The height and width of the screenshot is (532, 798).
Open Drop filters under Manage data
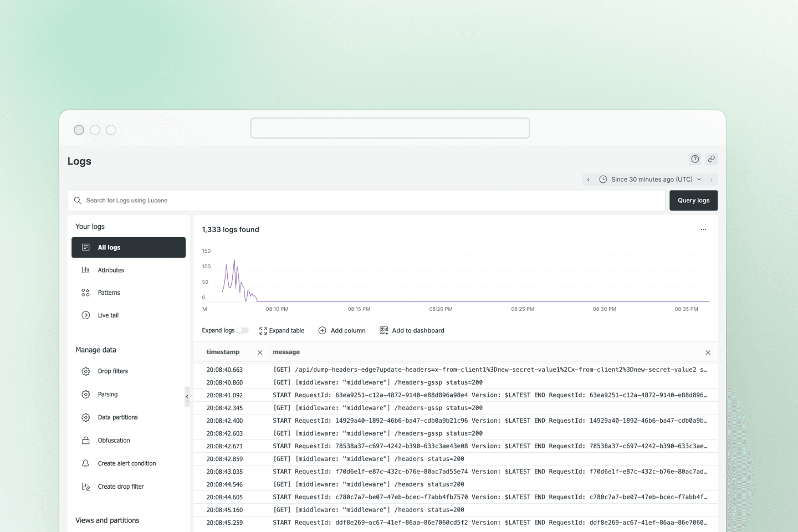coord(112,371)
